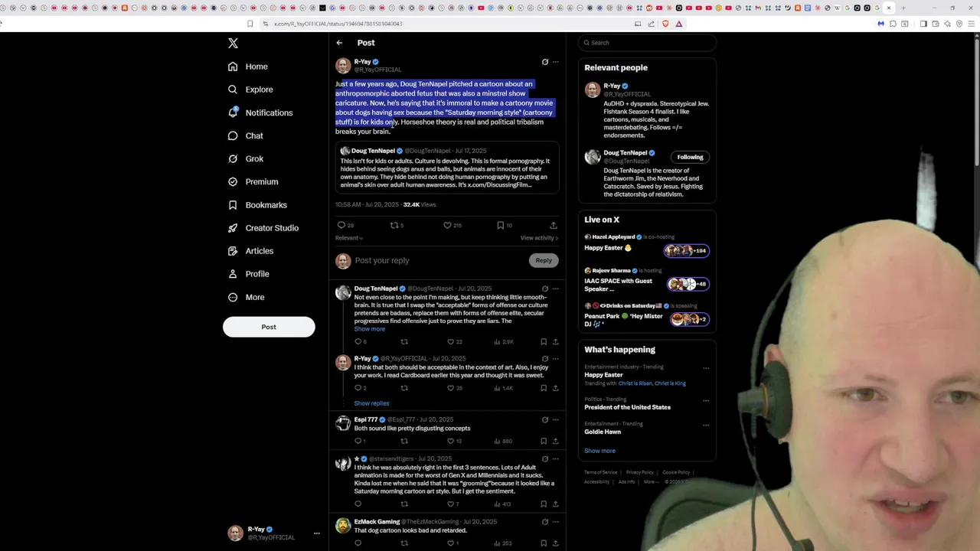
Task: Like Doug TenNapel's reply
Action: click(450, 342)
